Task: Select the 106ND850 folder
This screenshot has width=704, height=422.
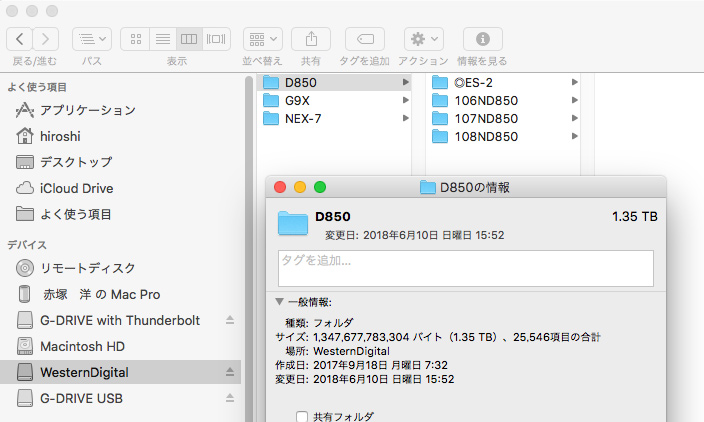Action: 503,101
